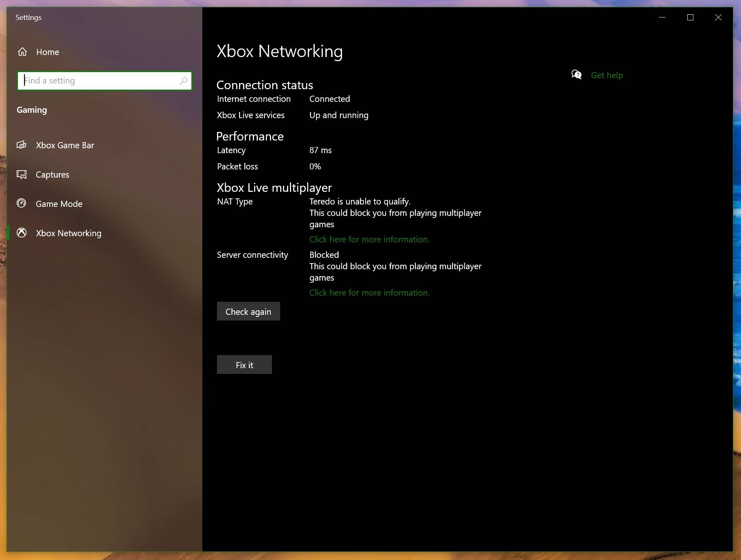Open NAT Type more information link
Image resolution: width=741 pixels, height=560 pixels.
[369, 239]
